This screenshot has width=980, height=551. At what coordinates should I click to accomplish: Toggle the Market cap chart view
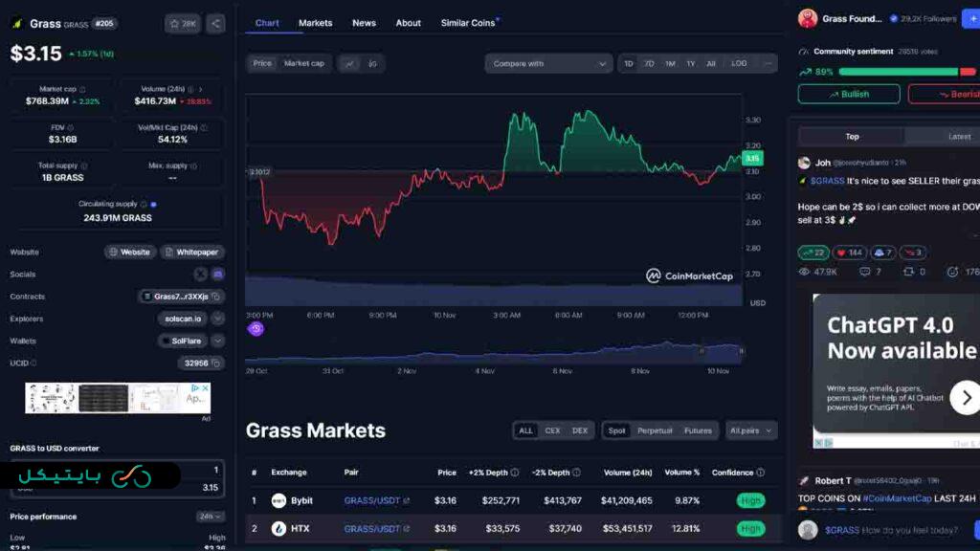tap(305, 62)
